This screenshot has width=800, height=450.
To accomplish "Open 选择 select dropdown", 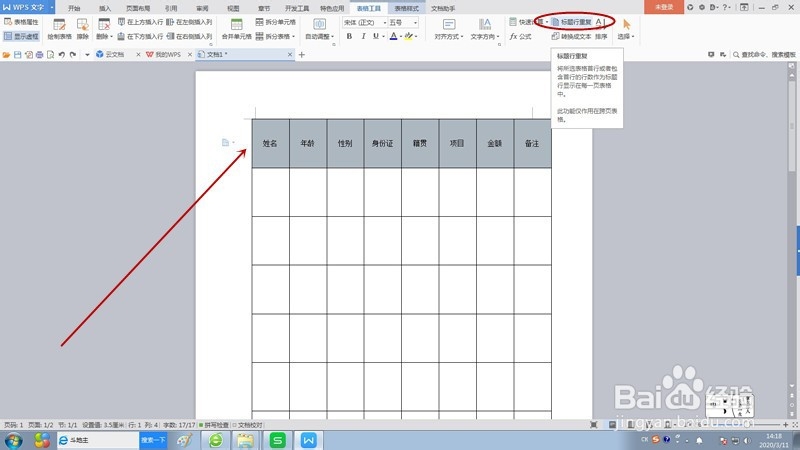I will [626, 29].
